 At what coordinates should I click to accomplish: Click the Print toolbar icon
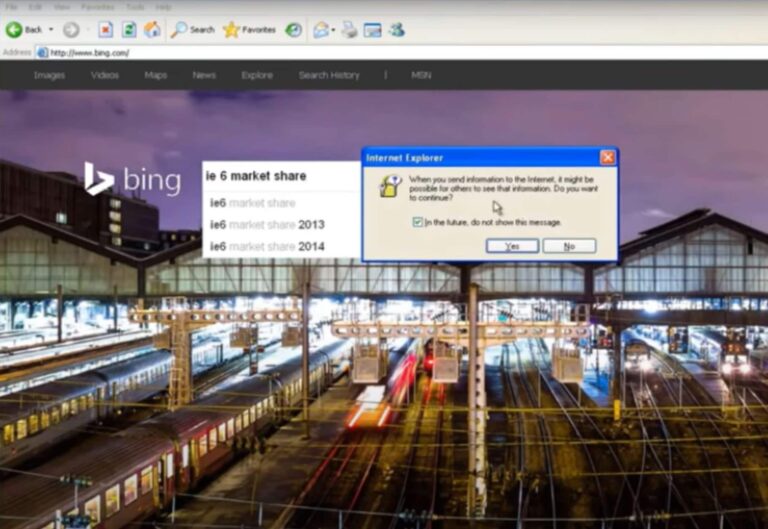click(x=349, y=30)
